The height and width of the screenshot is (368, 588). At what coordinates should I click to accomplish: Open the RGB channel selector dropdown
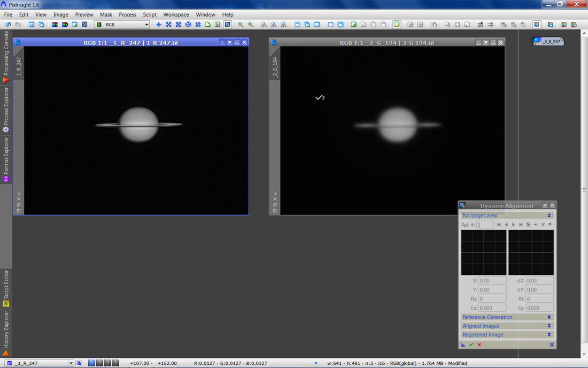click(x=146, y=25)
